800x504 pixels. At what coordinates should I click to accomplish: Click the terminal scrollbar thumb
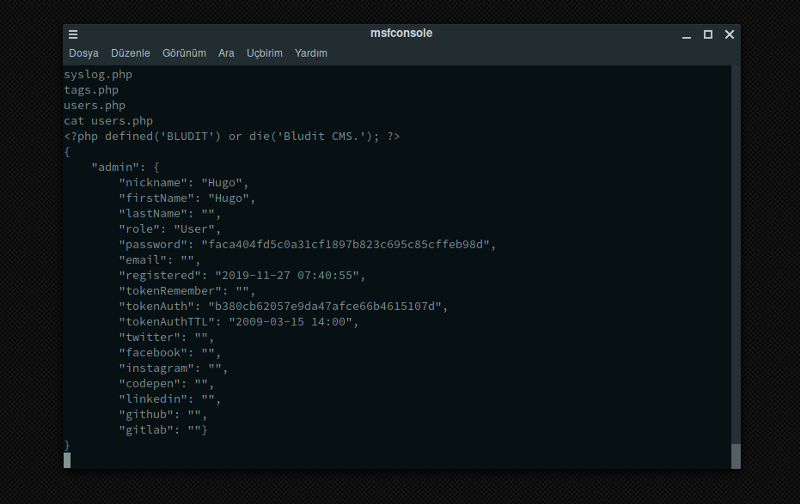pyautogui.click(x=736, y=456)
